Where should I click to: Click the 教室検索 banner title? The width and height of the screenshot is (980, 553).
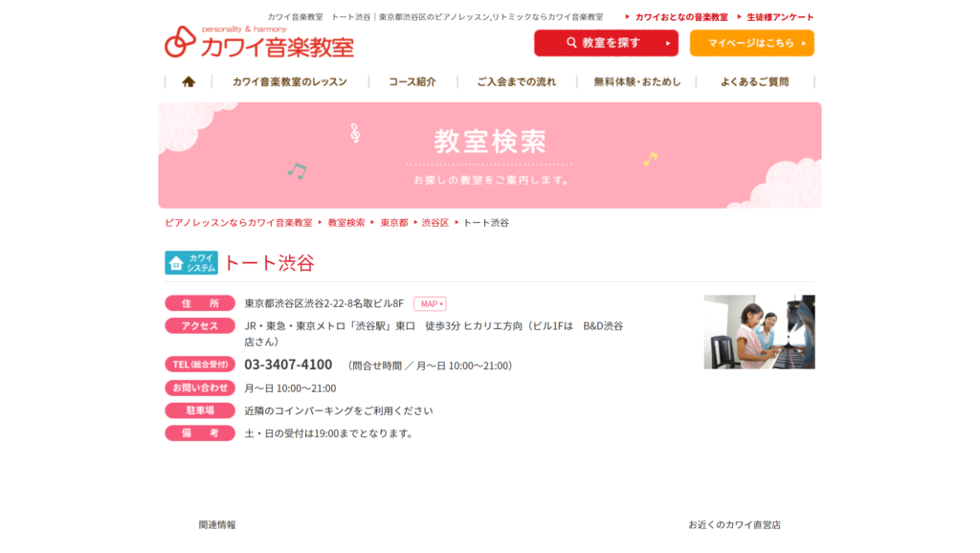[490, 142]
